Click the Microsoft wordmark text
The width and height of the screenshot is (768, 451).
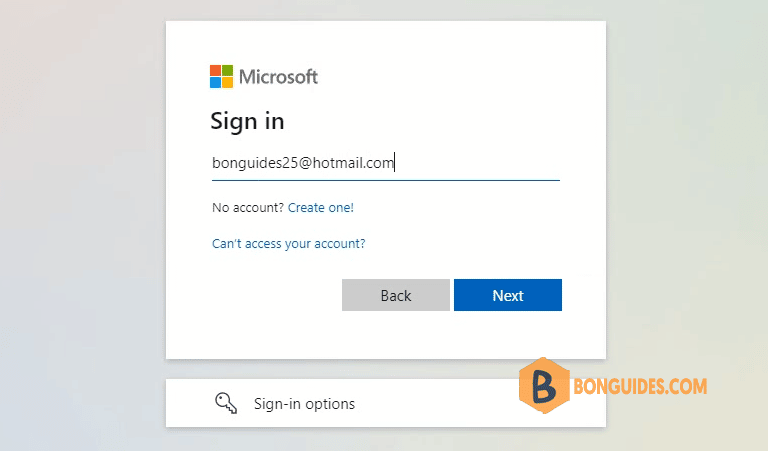tap(278, 77)
